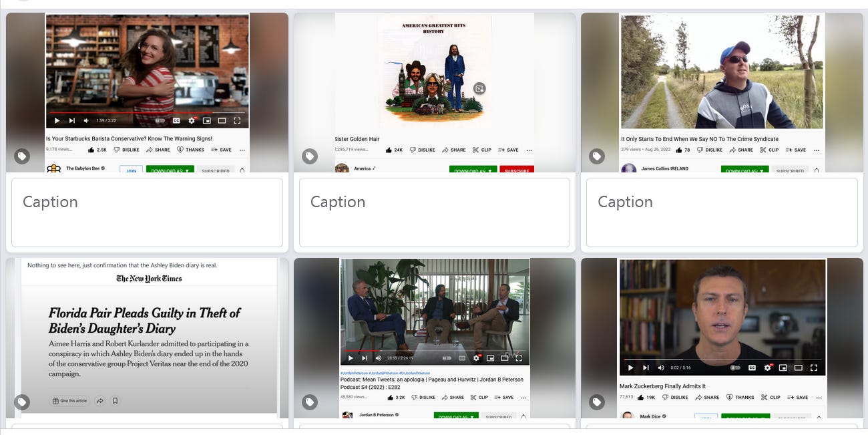This screenshot has height=435, width=868.
Task: Click the bookmark icon in the Times article
Action: pyautogui.click(x=116, y=401)
